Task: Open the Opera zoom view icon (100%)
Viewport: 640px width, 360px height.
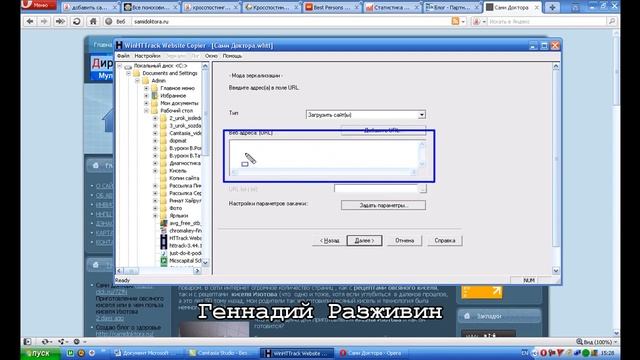Action: pyautogui.click(x=579, y=342)
